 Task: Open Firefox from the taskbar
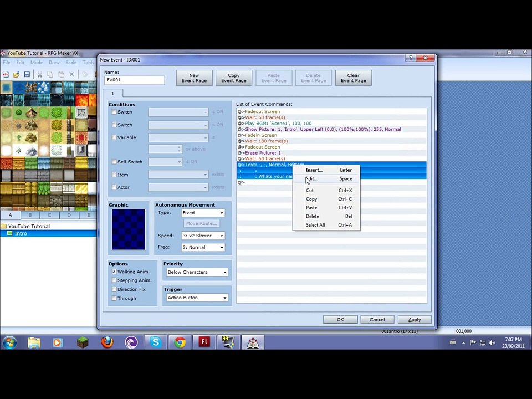(107, 342)
